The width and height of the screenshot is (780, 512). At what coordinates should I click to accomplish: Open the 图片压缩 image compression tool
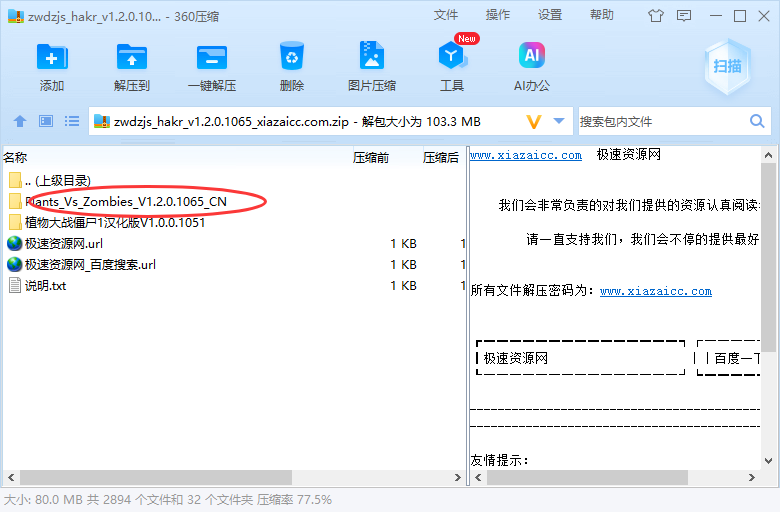click(x=371, y=67)
